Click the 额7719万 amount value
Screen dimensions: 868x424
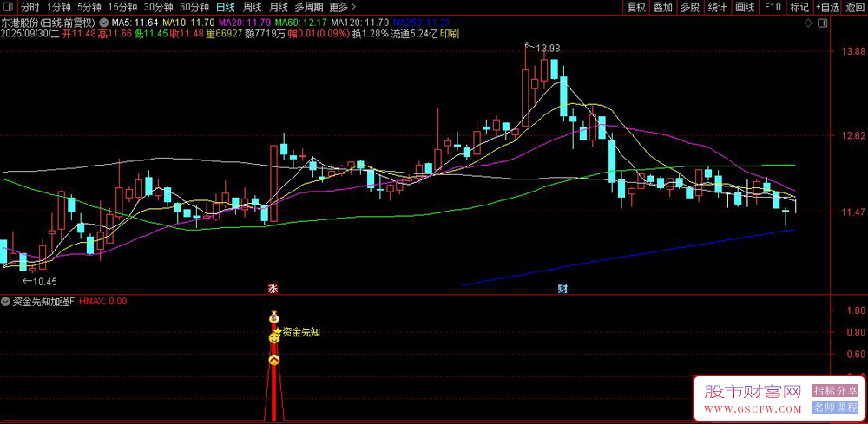tap(265, 34)
